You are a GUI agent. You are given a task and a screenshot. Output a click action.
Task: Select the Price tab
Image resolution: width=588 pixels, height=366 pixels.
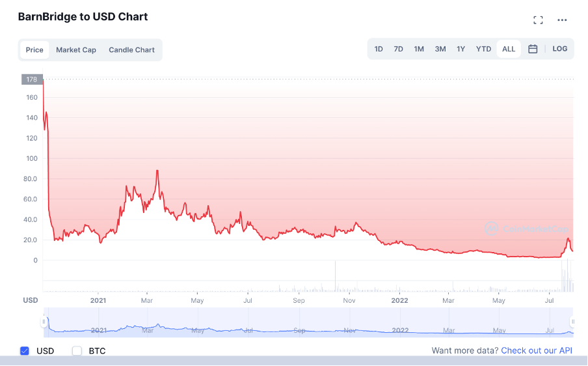click(34, 49)
